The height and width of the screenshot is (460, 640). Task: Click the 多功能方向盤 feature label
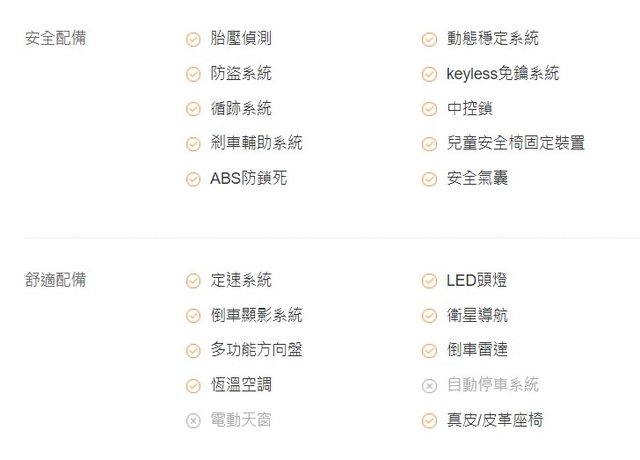coord(256,350)
